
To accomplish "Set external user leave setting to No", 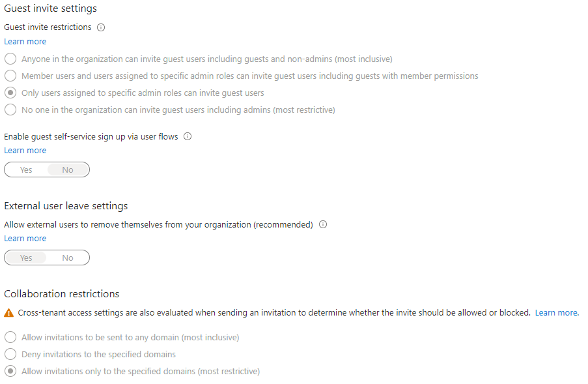I will [x=67, y=258].
